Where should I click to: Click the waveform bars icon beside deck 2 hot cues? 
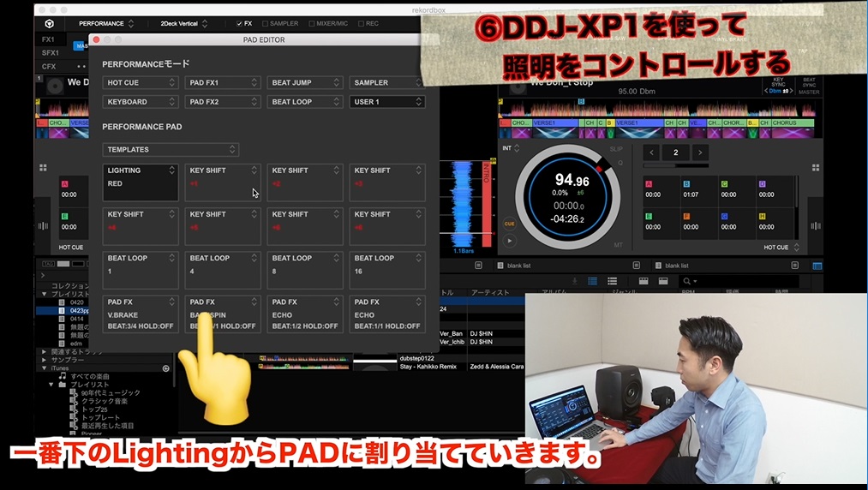pos(816,226)
